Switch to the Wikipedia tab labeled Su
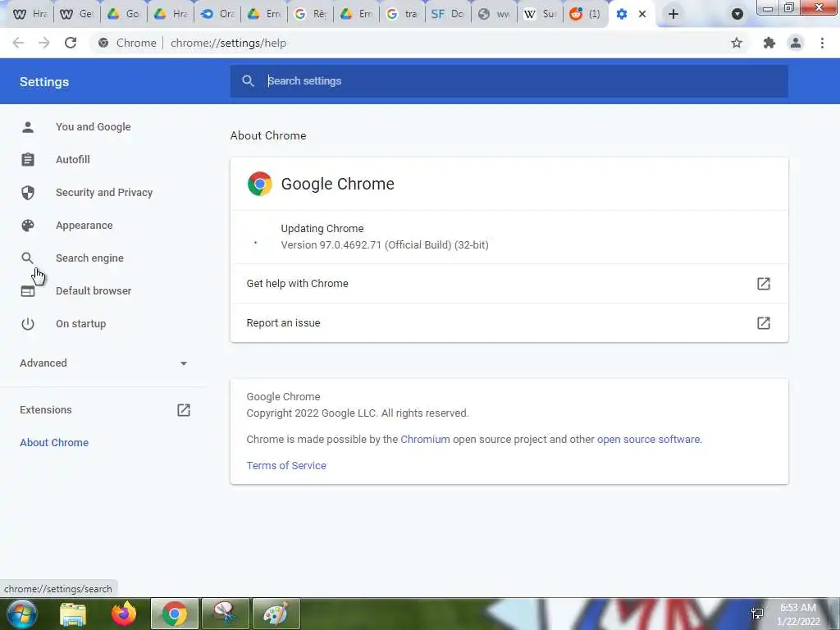This screenshot has height=630, width=840. click(x=540, y=14)
